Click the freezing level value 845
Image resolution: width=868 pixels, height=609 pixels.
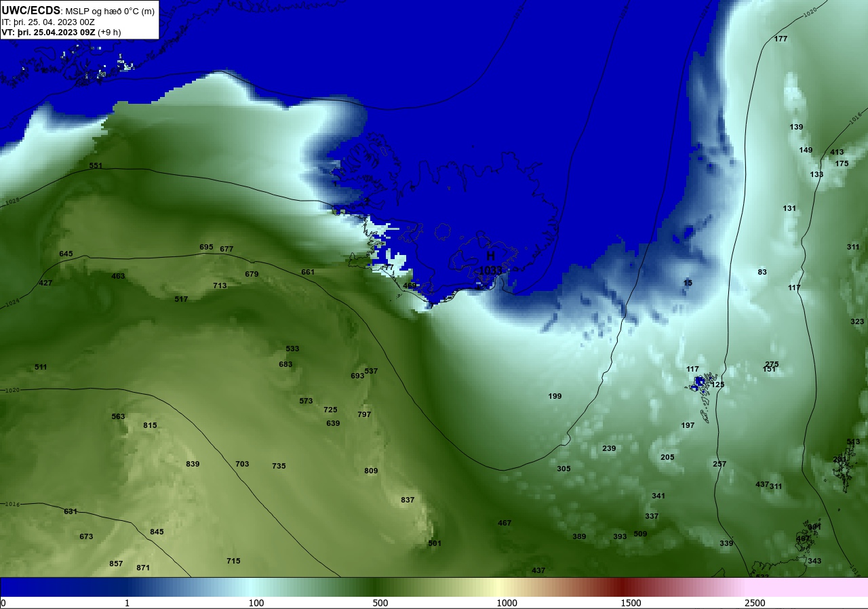(157, 532)
